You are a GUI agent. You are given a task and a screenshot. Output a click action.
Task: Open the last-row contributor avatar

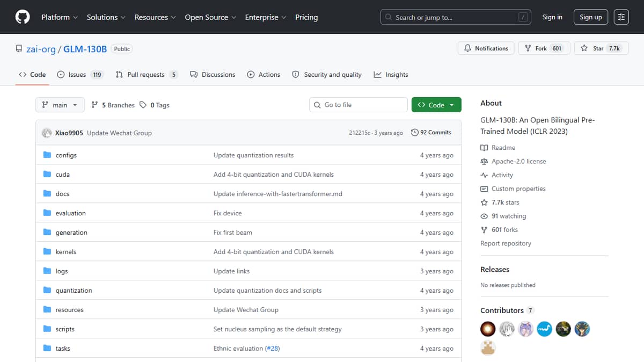(488, 347)
